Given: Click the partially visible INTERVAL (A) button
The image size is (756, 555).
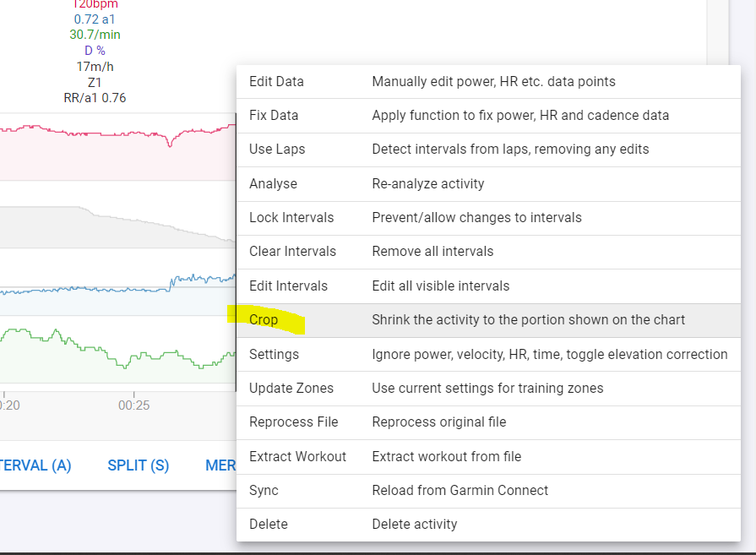Looking at the screenshot, I should 35,465.
